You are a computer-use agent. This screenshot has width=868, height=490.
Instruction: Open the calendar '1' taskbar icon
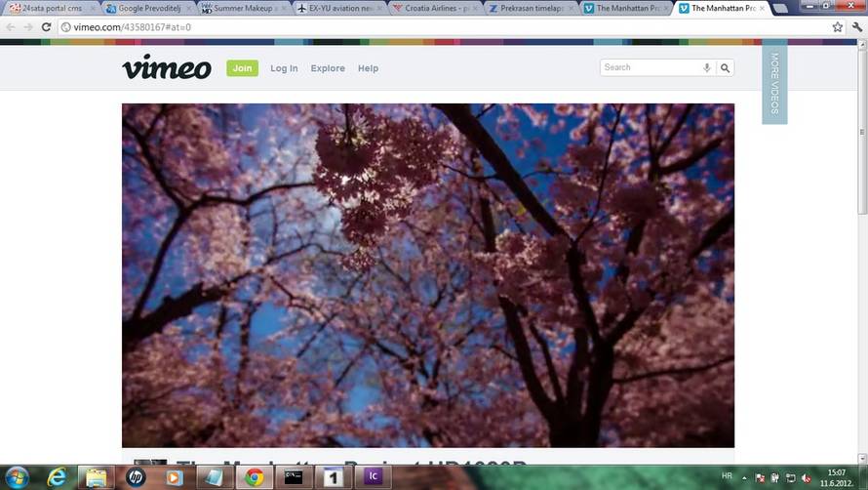coord(334,477)
